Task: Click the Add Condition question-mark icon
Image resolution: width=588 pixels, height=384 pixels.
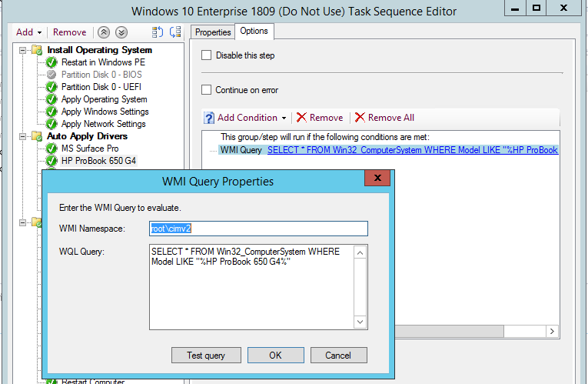Action: (x=209, y=118)
